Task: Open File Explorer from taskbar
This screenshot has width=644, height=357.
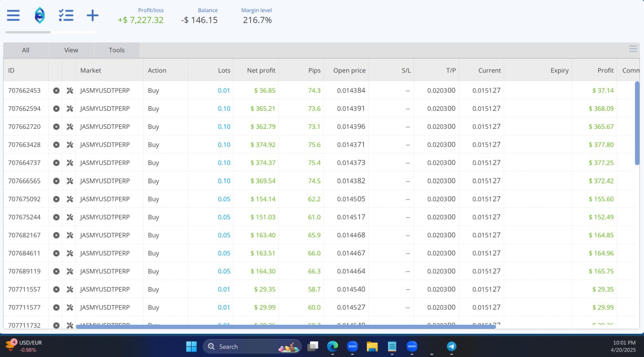Action: pos(372,346)
